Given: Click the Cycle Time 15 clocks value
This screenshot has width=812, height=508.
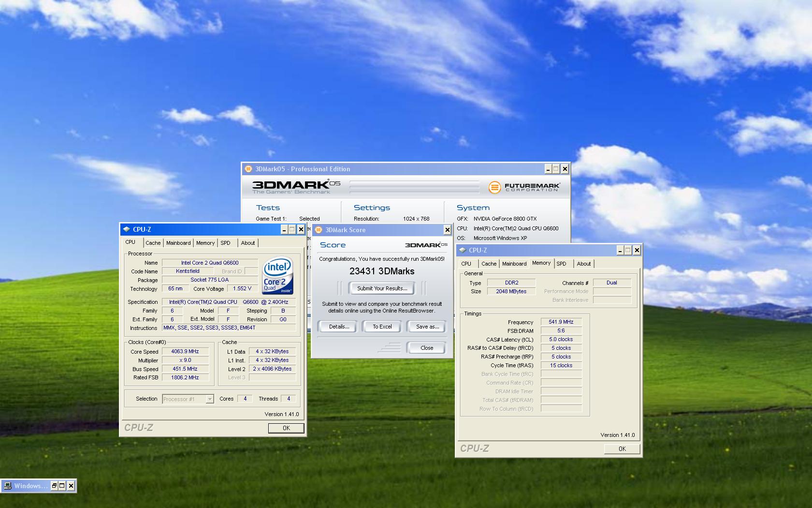Looking at the screenshot, I should click(x=561, y=366).
